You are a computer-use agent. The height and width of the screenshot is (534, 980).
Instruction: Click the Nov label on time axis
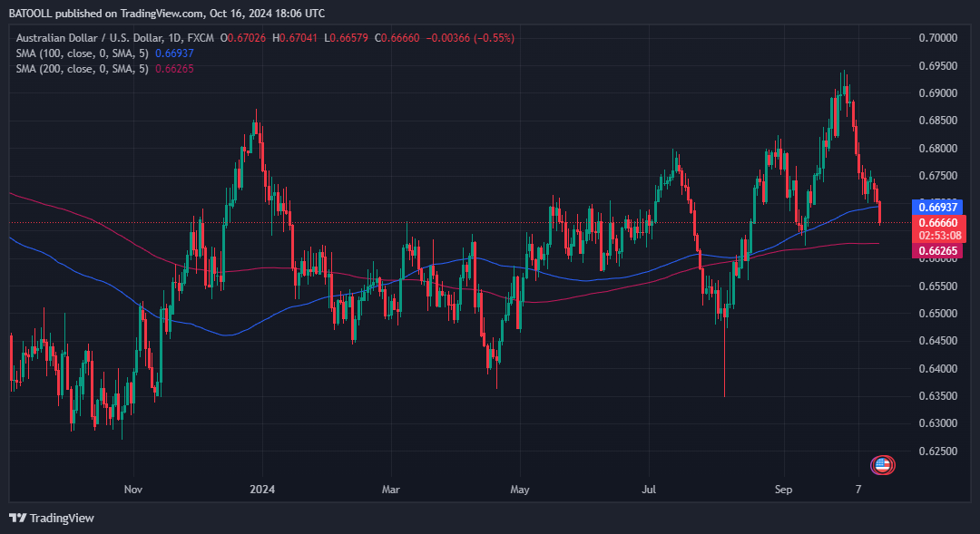click(132, 490)
